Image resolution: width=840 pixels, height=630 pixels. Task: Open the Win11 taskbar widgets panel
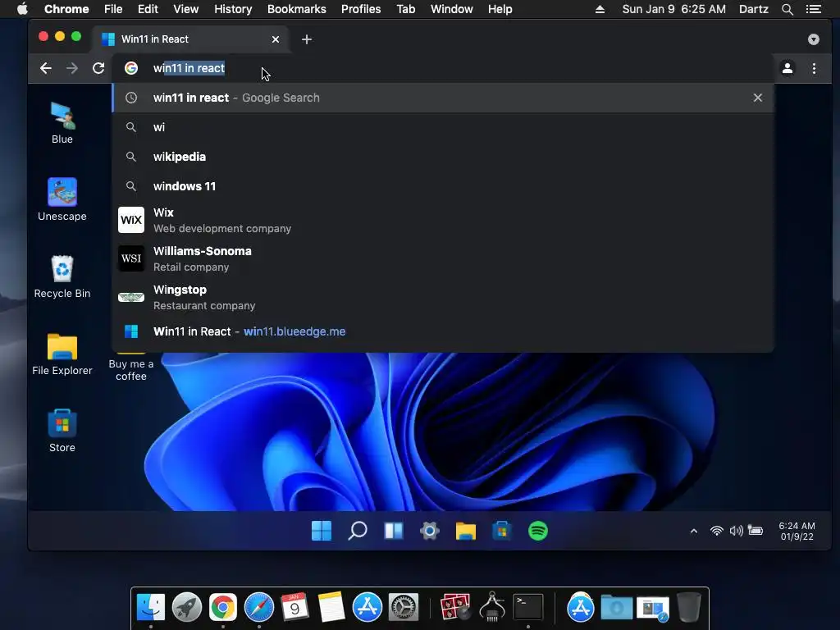pos(394,531)
